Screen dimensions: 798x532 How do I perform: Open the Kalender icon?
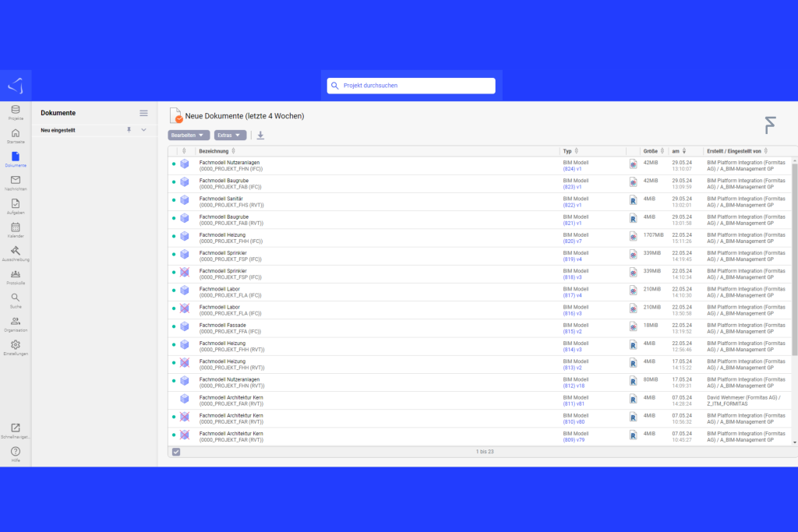tap(16, 228)
